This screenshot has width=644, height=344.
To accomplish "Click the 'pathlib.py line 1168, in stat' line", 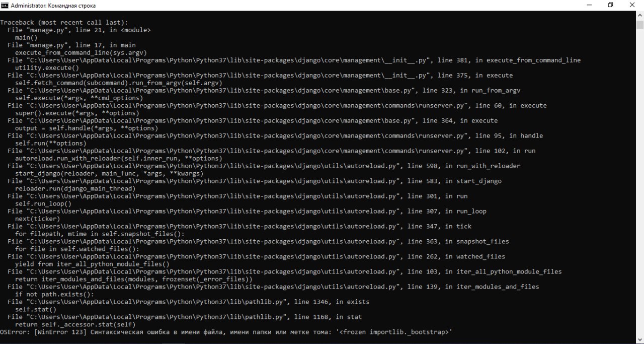I will [185, 317].
